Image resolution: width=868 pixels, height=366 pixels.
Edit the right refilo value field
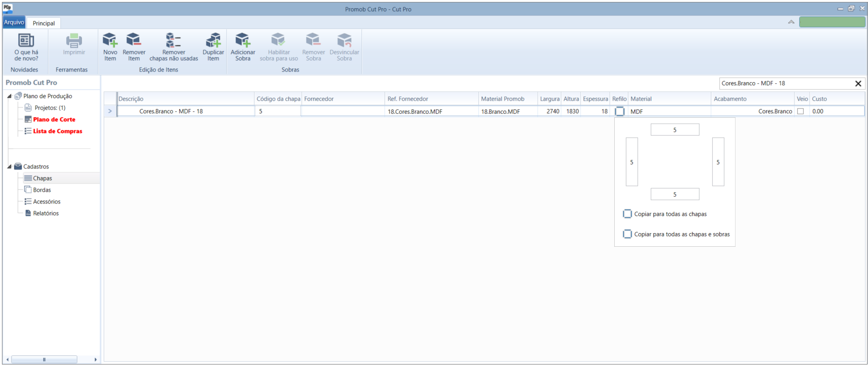tap(718, 162)
